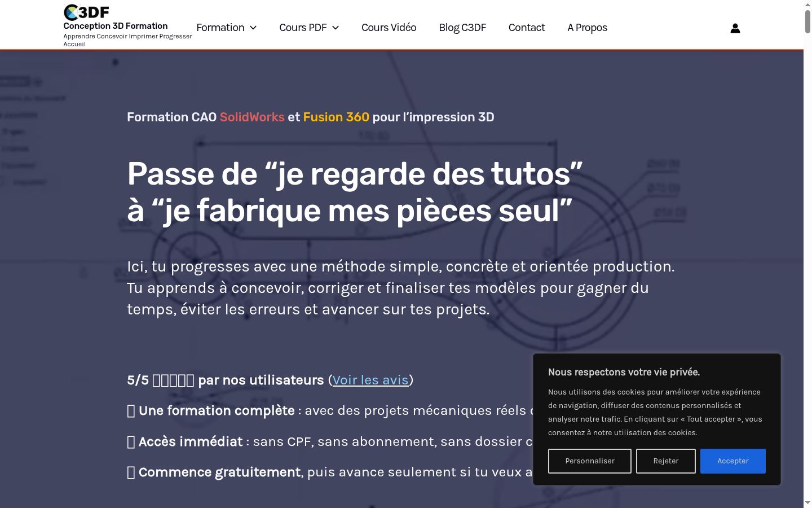The image size is (812, 508).
Task: Open the A Propos page
Action: coord(587,28)
